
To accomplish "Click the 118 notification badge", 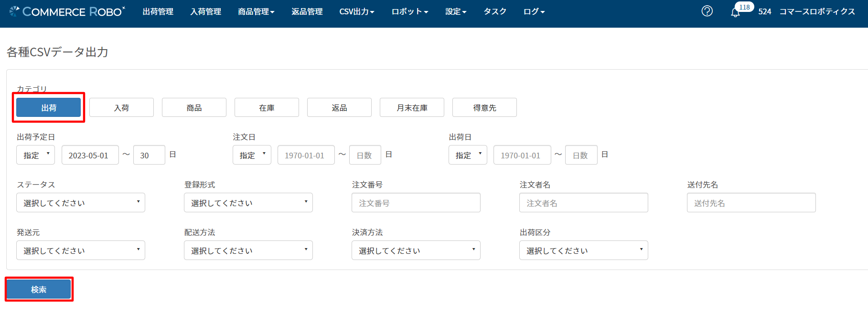I will point(744,7).
